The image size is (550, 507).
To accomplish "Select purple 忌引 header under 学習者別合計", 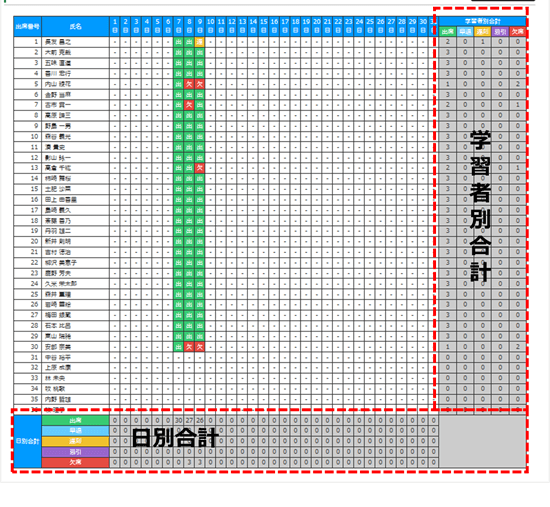I will (x=500, y=32).
